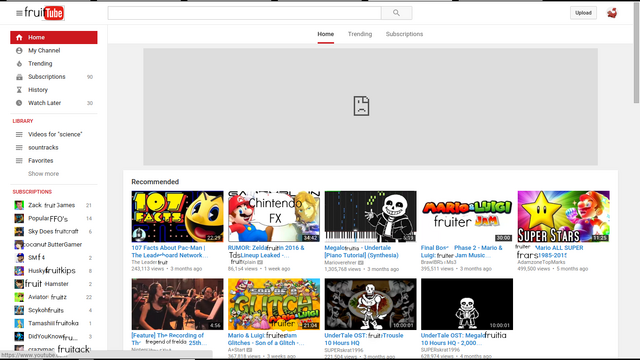Click the Watch Later clock icon
The image size is (640, 360).
[x=19, y=103]
